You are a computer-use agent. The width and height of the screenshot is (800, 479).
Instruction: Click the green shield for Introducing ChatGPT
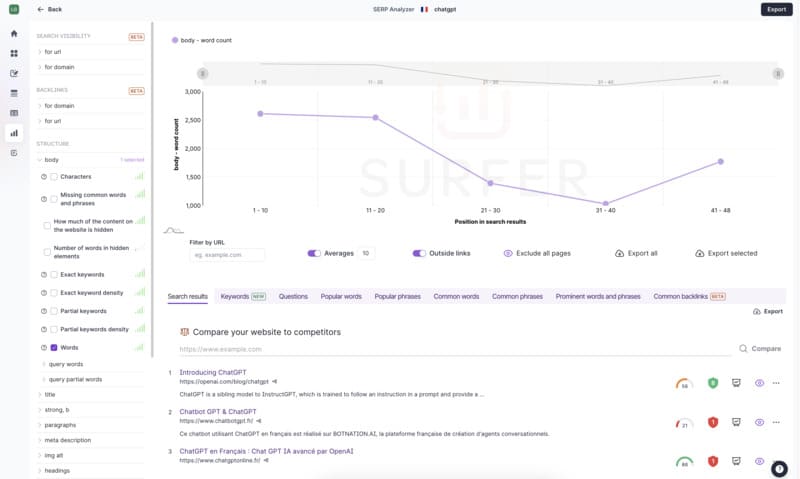[713, 383]
